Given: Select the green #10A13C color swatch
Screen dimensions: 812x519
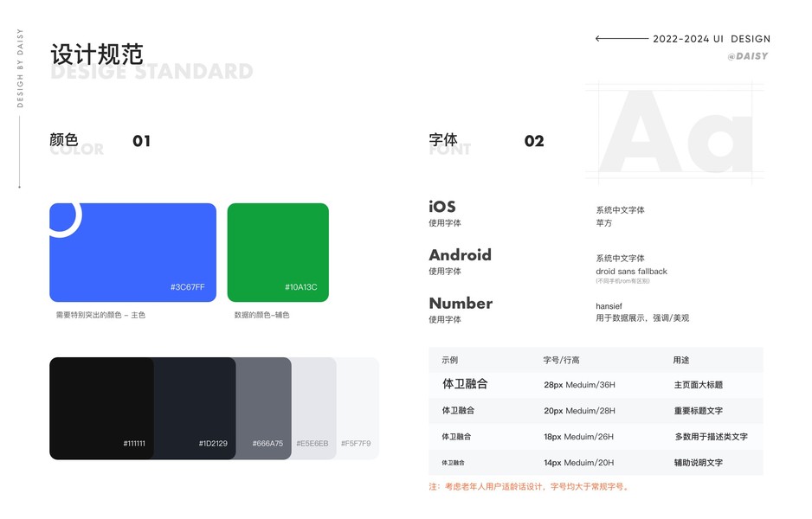Looking at the screenshot, I should pos(278,252).
